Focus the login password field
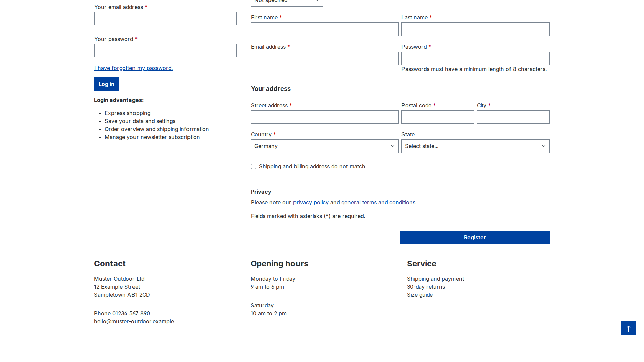 [165, 51]
